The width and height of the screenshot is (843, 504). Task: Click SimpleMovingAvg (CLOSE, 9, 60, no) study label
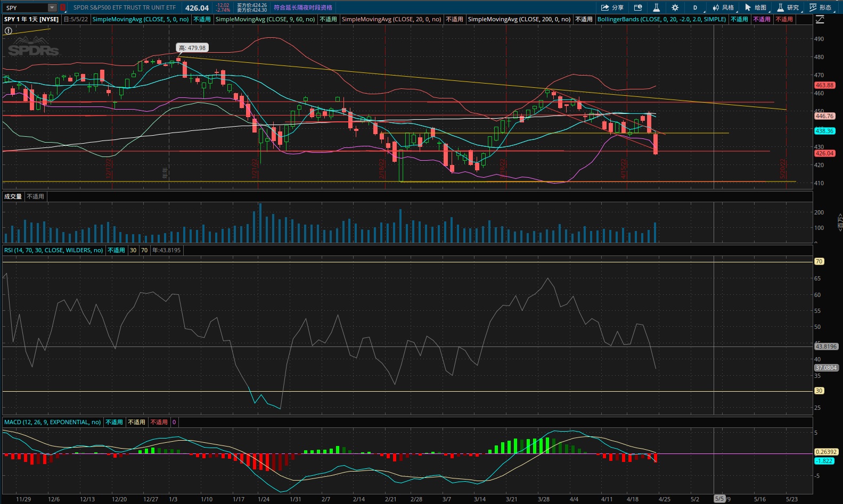click(265, 19)
